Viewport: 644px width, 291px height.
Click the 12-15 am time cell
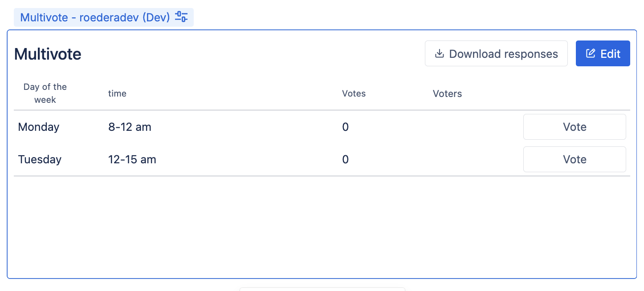pos(132,159)
